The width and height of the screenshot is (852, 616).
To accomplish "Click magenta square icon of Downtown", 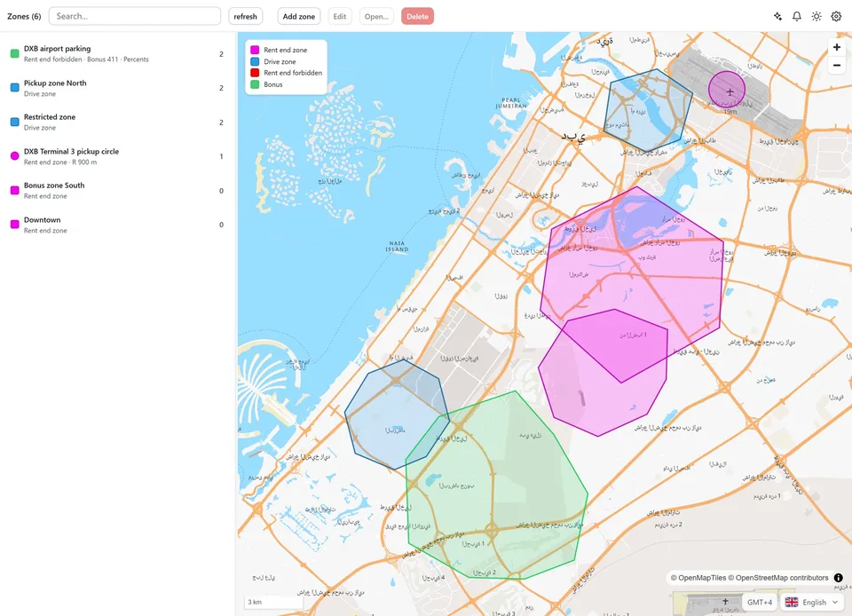I will [x=15, y=225].
